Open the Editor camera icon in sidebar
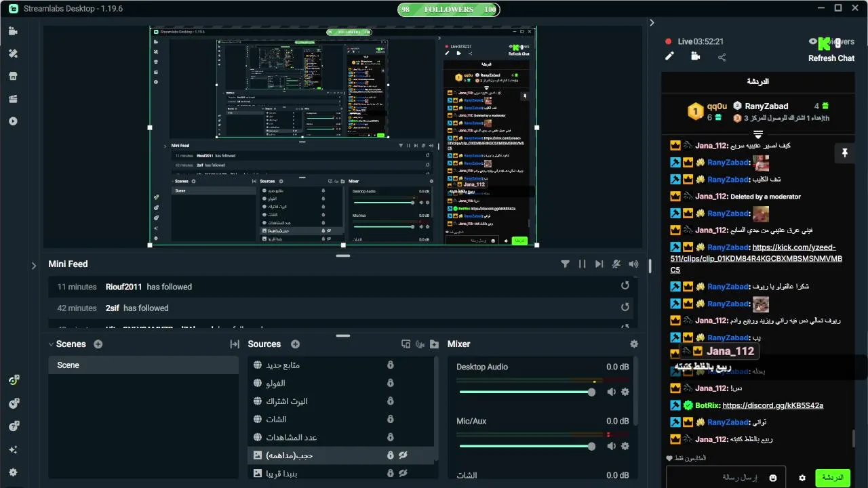Screen dimensions: 868x488 tap(13, 31)
